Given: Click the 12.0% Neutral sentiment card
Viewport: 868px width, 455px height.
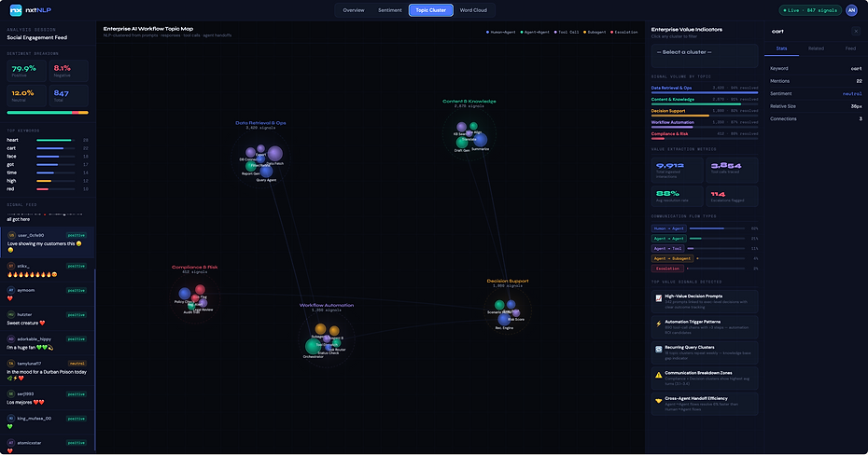Looking at the screenshot, I should (26, 96).
